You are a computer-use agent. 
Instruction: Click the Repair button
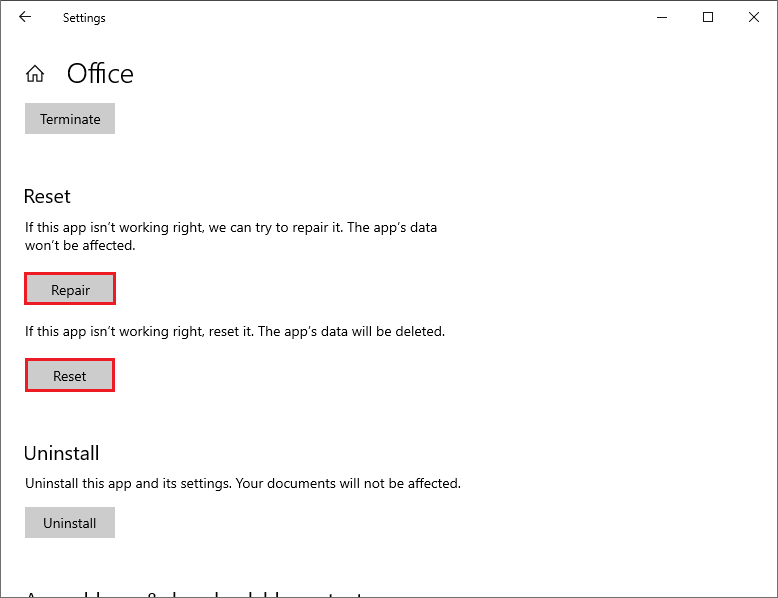coord(70,289)
